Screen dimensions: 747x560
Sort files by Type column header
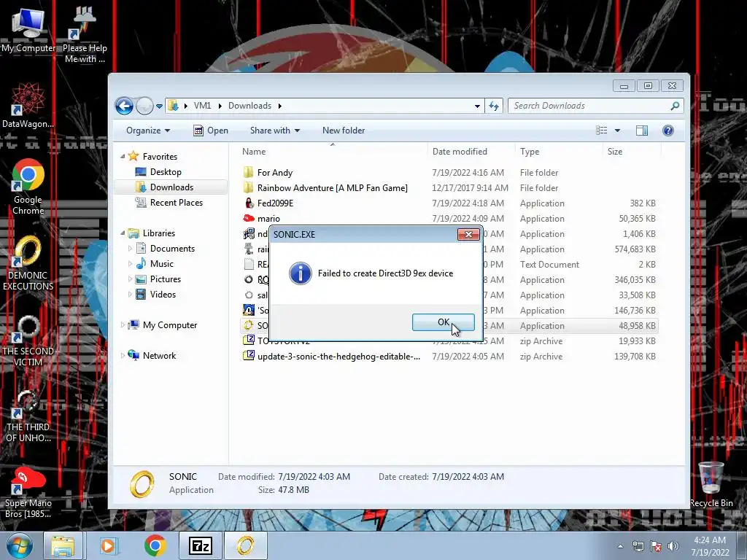tap(530, 152)
